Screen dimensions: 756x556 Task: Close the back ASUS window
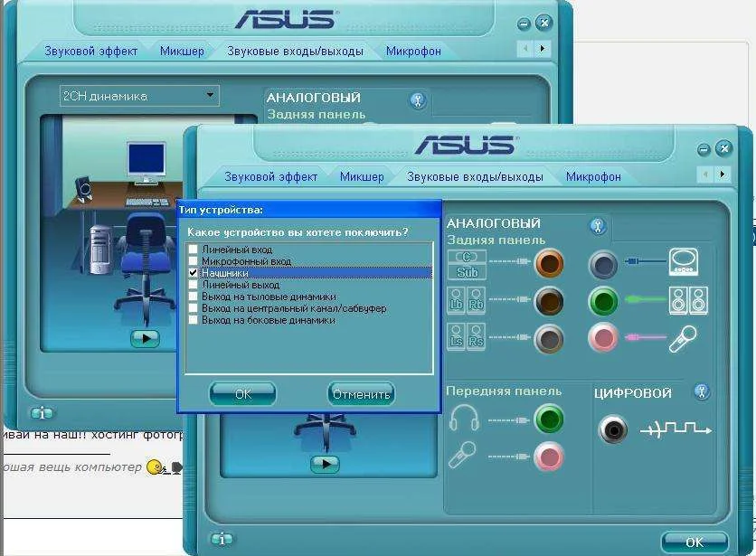pos(543,23)
